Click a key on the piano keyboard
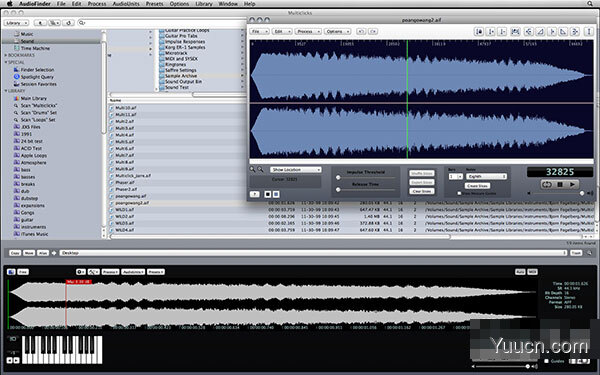This screenshot has height=375, width=600. 62,350
